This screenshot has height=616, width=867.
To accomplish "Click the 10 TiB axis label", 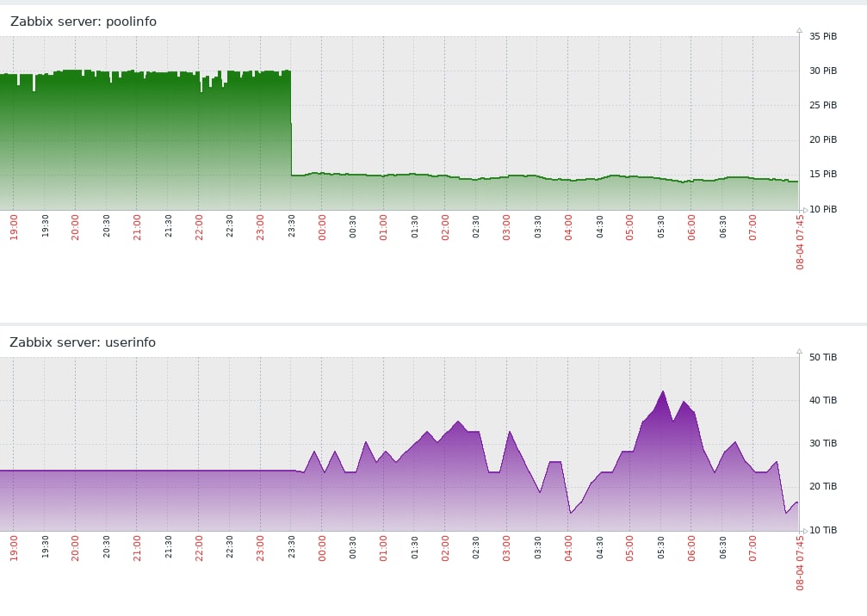I will [823, 530].
